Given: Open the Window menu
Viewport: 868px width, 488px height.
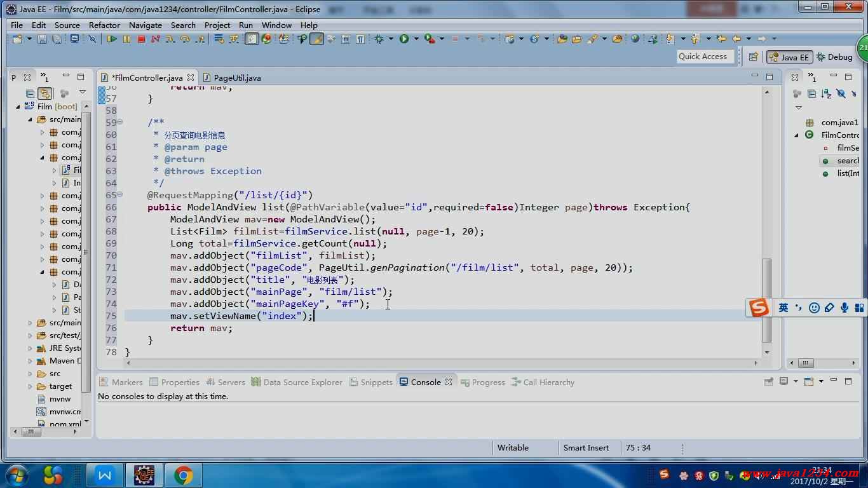Looking at the screenshot, I should click(x=276, y=25).
